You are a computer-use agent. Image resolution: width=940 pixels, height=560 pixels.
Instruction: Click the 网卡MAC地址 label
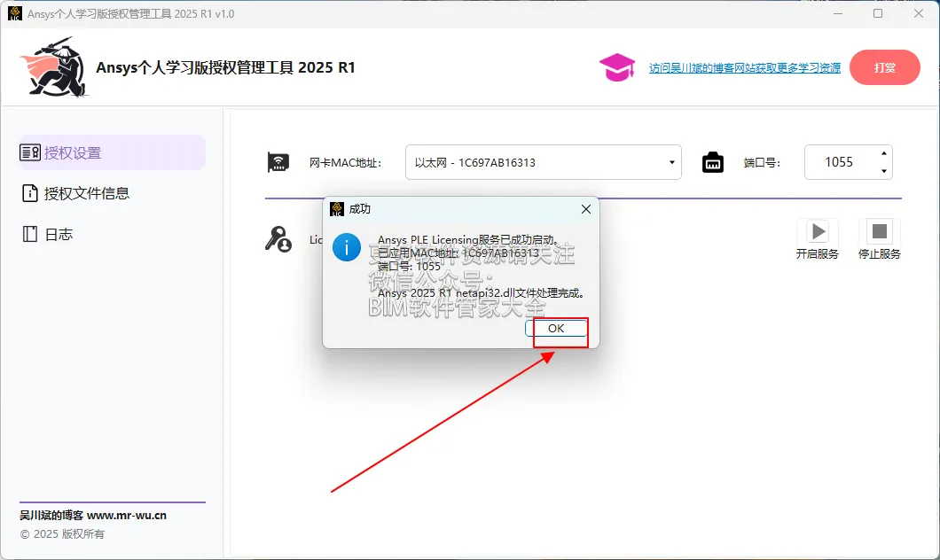[345, 163]
